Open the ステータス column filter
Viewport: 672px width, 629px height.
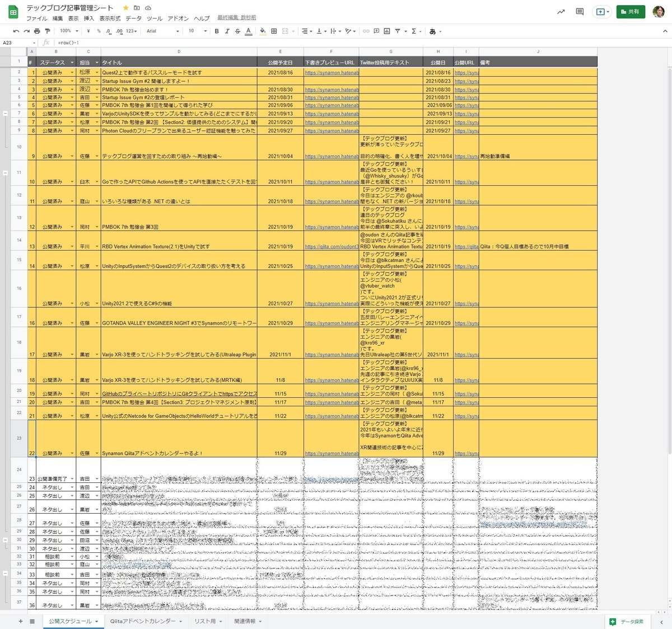click(x=72, y=63)
